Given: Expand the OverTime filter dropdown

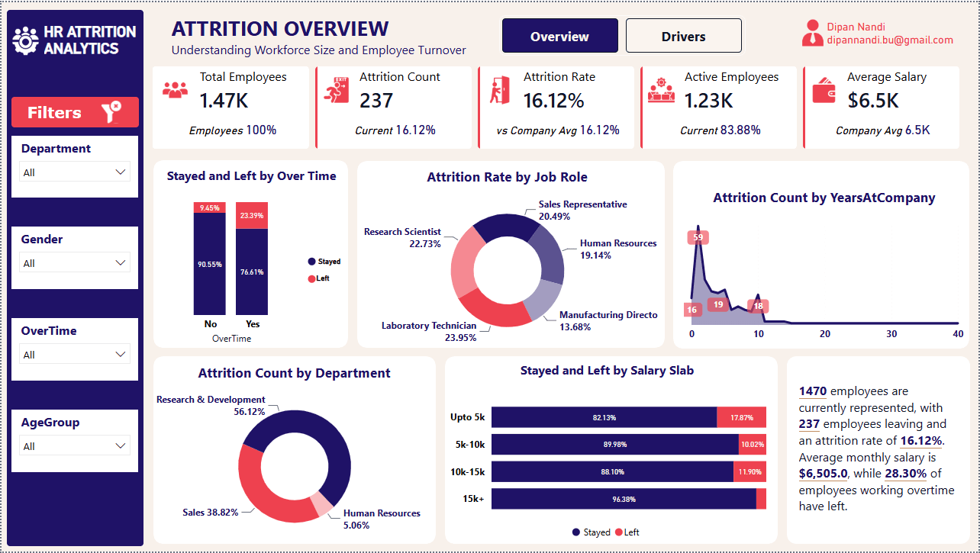Looking at the screenshot, I should (x=75, y=355).
